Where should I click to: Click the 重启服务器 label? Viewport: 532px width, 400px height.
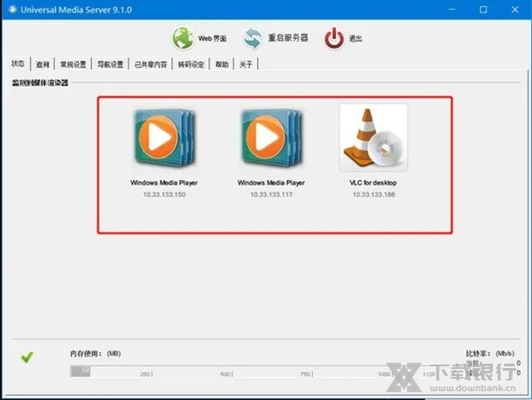[288, 37]
